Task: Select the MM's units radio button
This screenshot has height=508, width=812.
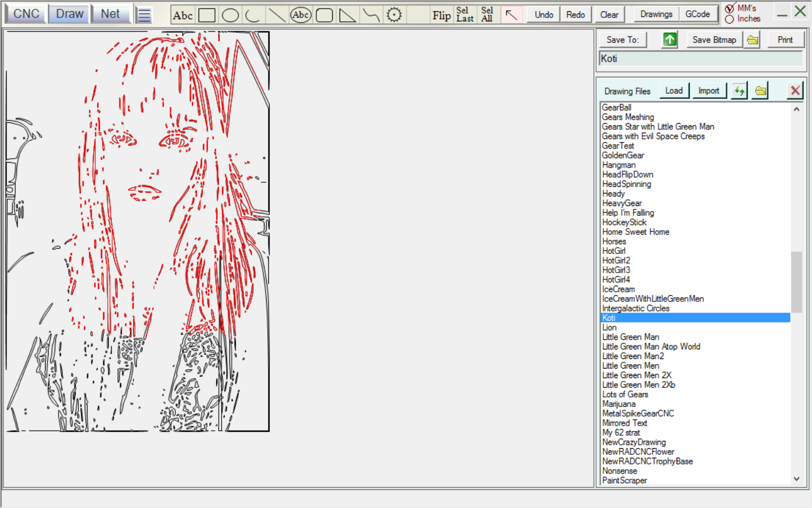Action: pyautogui.click(x=730, y=8)
